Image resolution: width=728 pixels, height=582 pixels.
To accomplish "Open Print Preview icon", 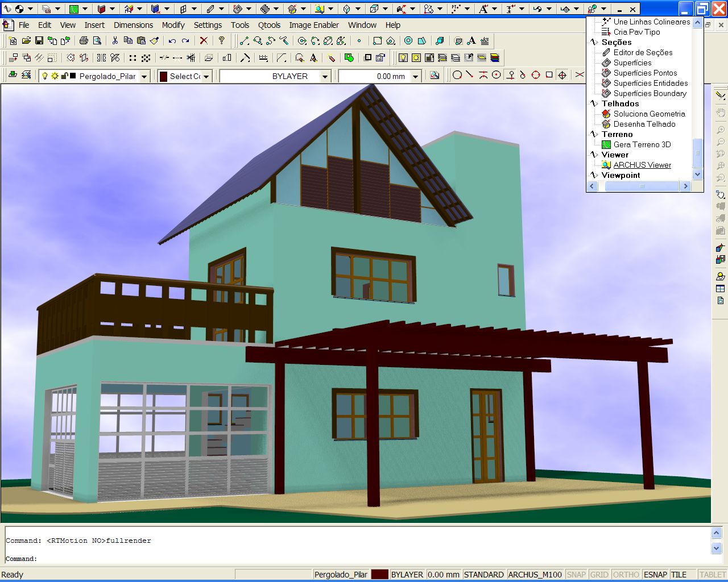I will coord(97,41).
